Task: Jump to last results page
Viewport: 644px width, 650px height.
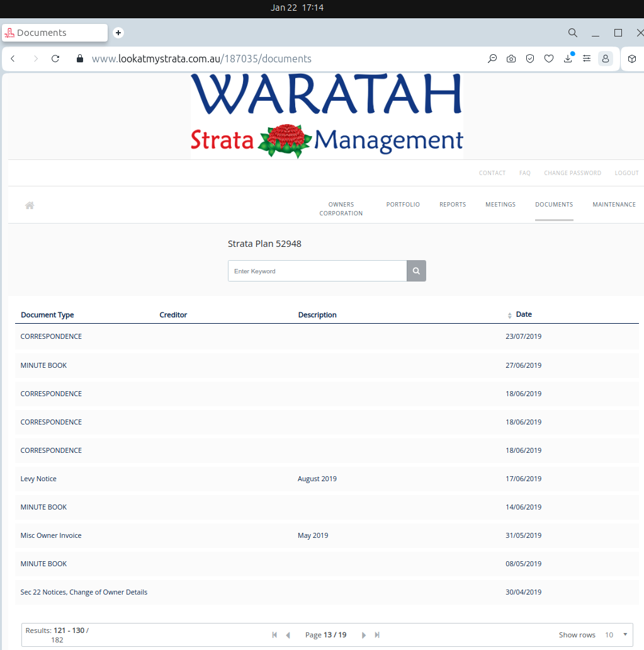Action: (x=377, y=635)
